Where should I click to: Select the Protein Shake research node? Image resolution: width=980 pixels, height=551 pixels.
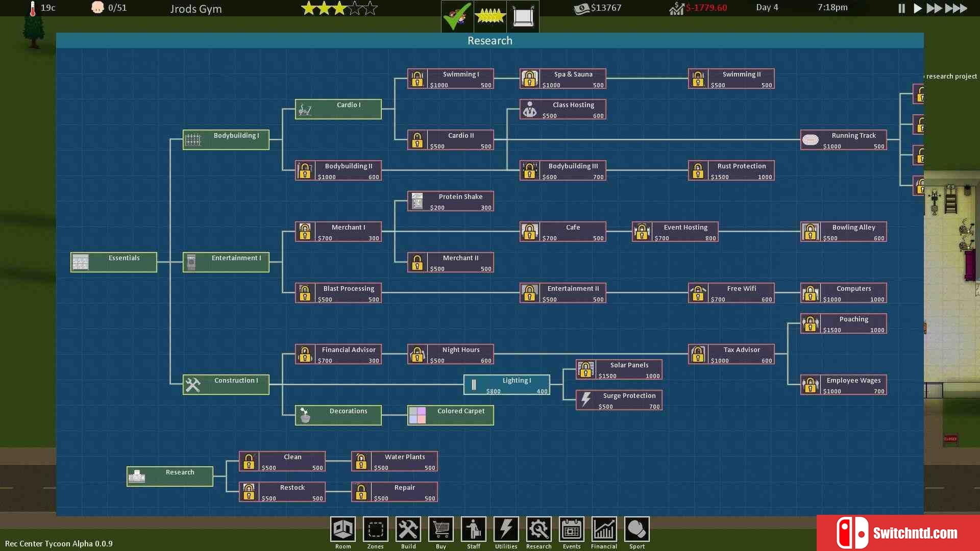click(450, 201)
